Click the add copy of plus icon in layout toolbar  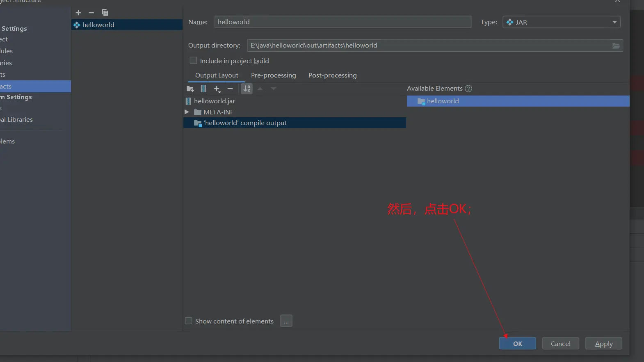point(217,89)
